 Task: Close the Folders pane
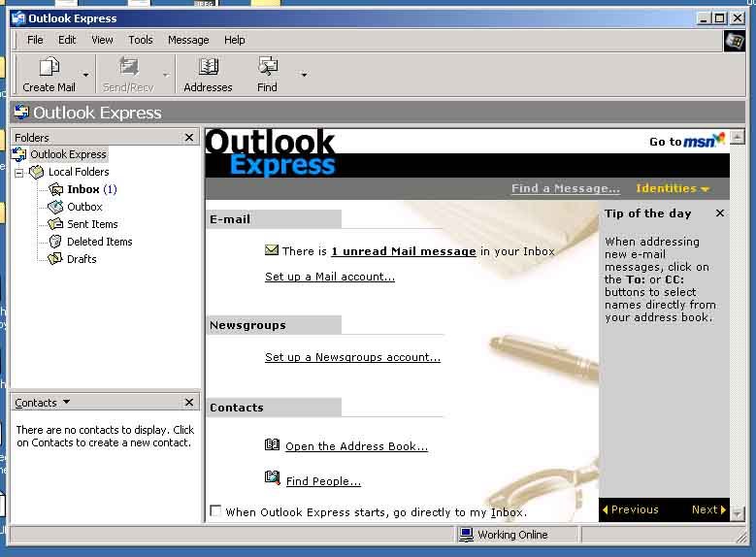pyautogui.click(x=189, y=138)
